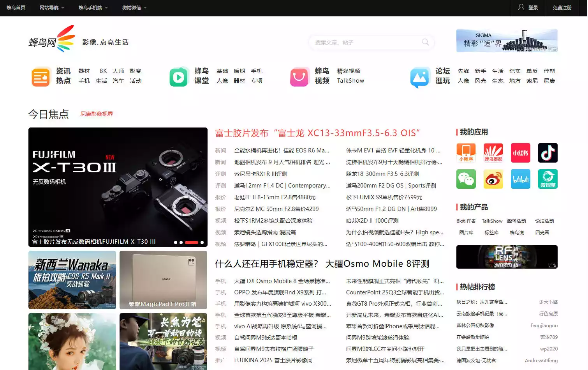The width and height of the screenshot is (588, 370).
Task: Click the search magnifier icon
Action: (425, 42)
